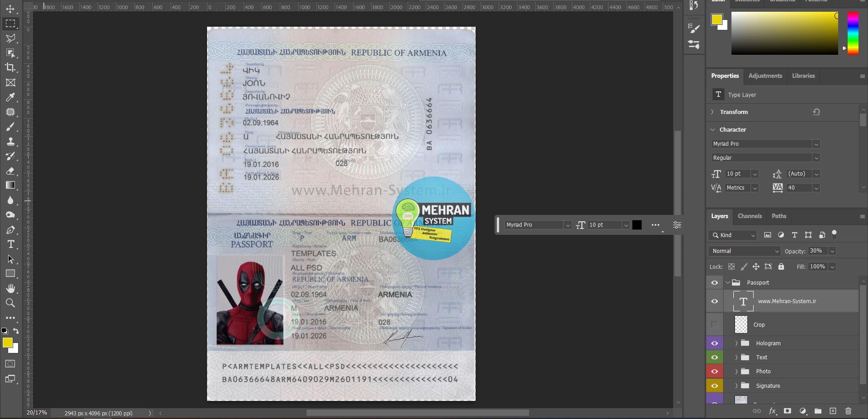868x419 pixels.
Task: Open the Myriad Pro font dropdown in Properties
Action: coord(816,144)
